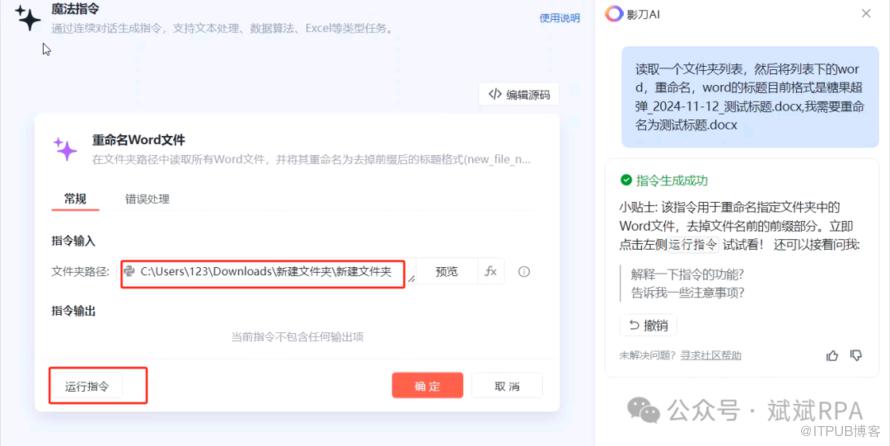
Task: Click the 指令输出 section label
Action: click(73, 311)
